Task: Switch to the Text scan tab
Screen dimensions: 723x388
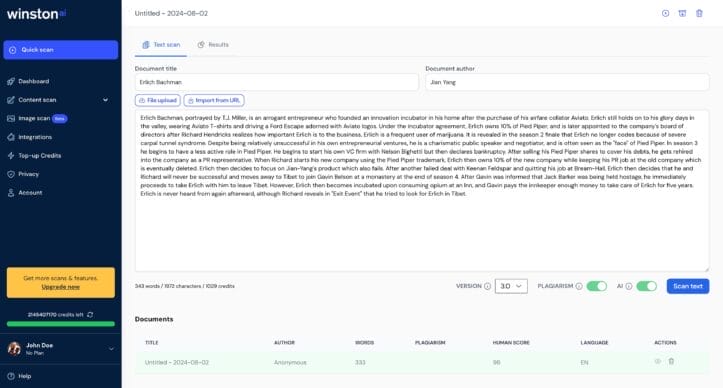Action: coord(161,45)
